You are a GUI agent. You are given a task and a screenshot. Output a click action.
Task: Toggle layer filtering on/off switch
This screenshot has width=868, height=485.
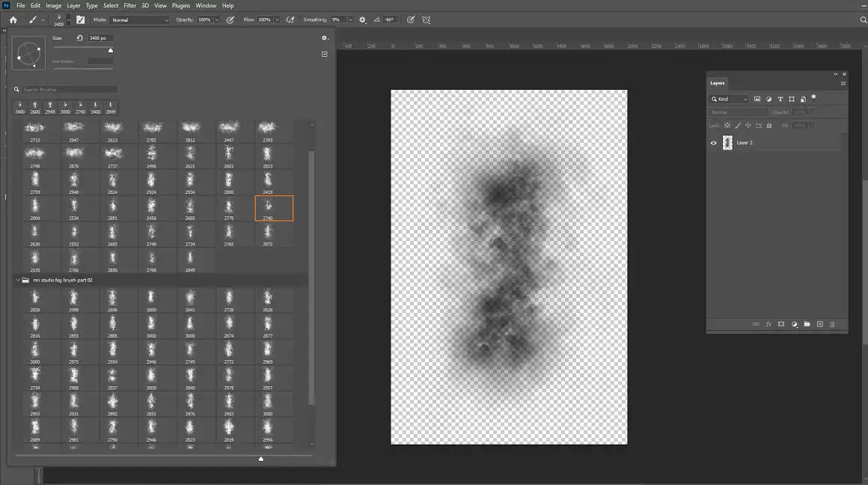pos(813,97)
